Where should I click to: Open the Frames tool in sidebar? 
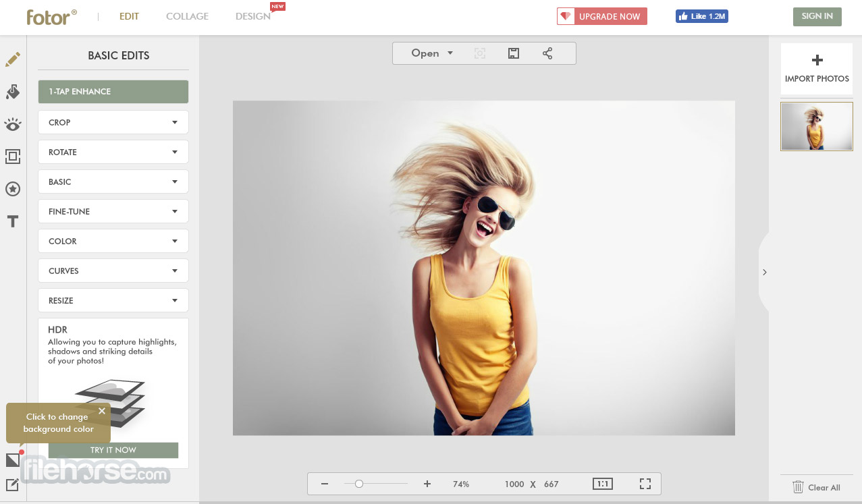(x=13, y=157)
